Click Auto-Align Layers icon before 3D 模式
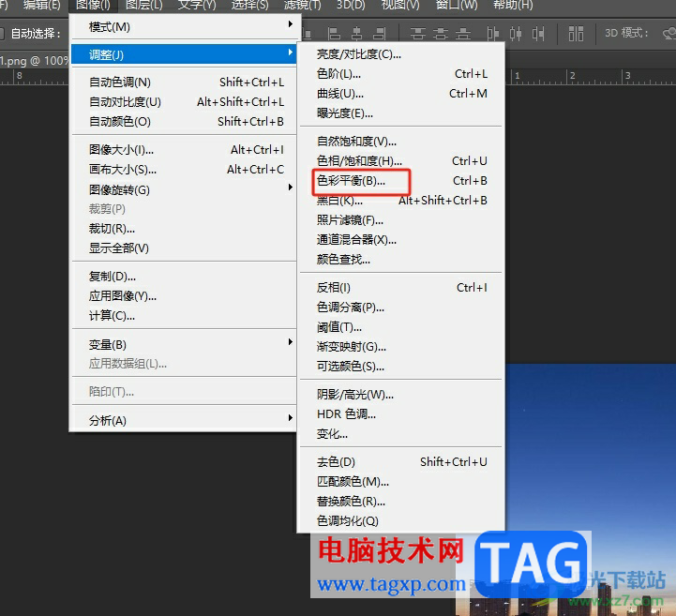Image resolution: width=676 pixels, height=616 pixels. (576, 33)
